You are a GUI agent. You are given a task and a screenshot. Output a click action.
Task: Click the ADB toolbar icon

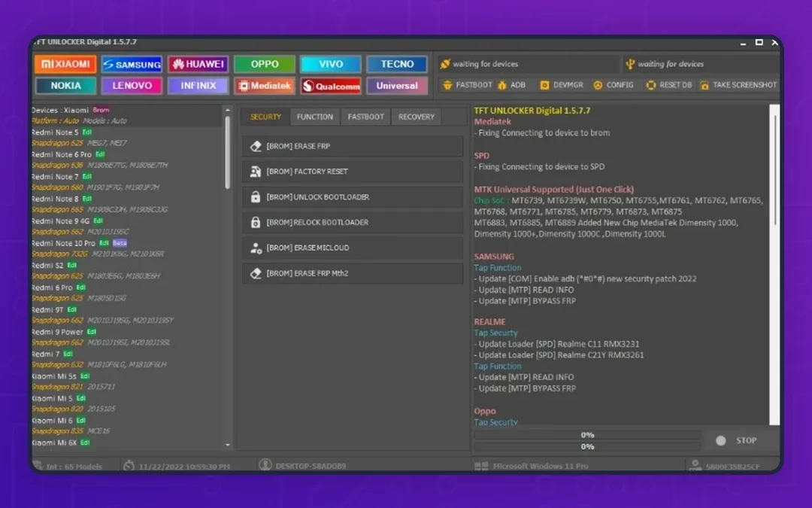tap(501, 85)
